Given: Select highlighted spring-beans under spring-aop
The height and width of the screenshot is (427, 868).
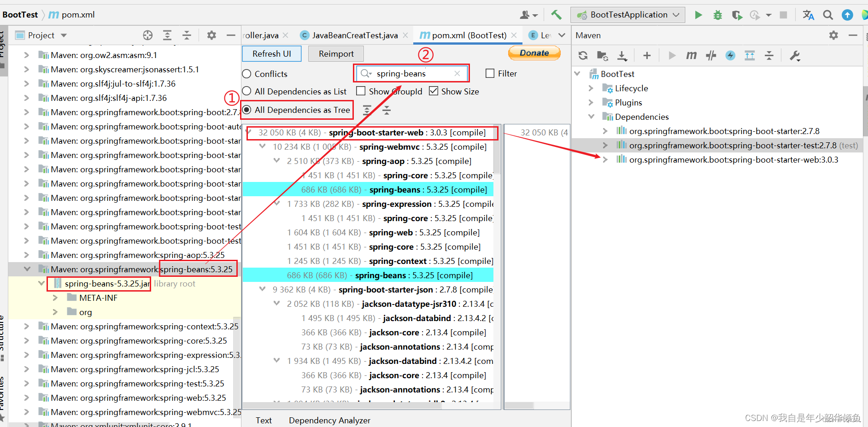Looking at the screenshot, I should pos(368,189).
